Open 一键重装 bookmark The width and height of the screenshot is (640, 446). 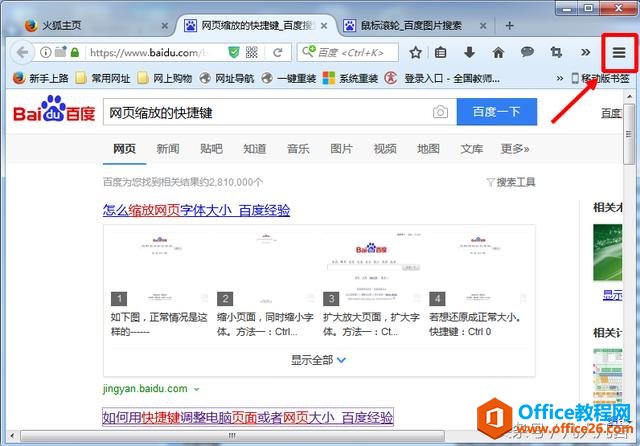[x=289, y=78]
